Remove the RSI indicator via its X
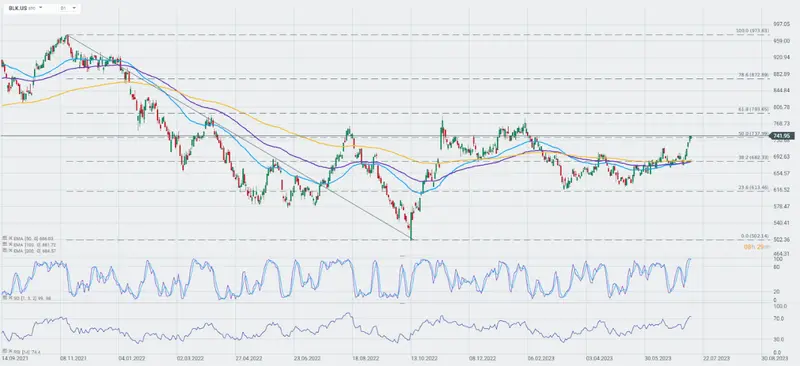This screenshot has width=800, height=366. 10,352
